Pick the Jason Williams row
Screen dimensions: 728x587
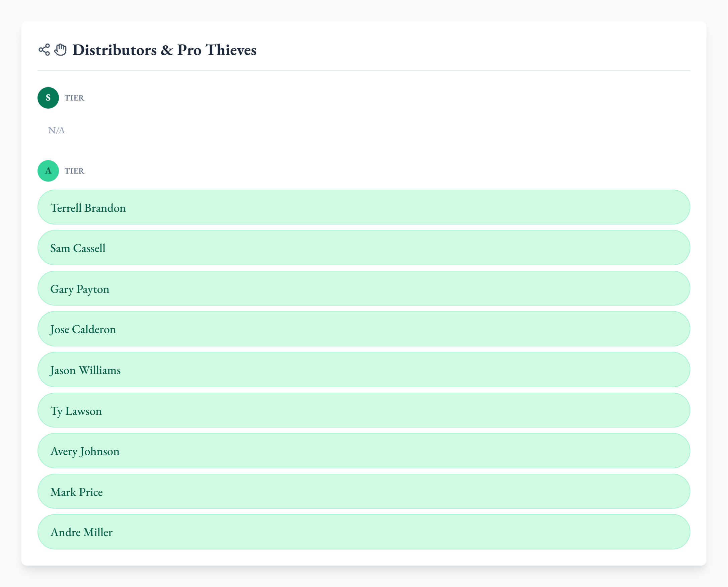pyautogui.click(x=364, y=370)
